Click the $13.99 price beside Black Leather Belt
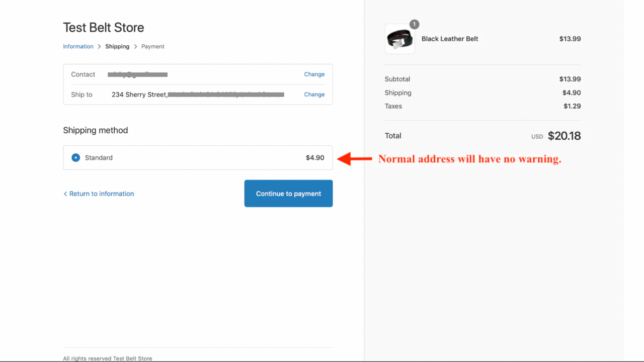The width and height of the screenshot is (644, 362). [570, 39]
